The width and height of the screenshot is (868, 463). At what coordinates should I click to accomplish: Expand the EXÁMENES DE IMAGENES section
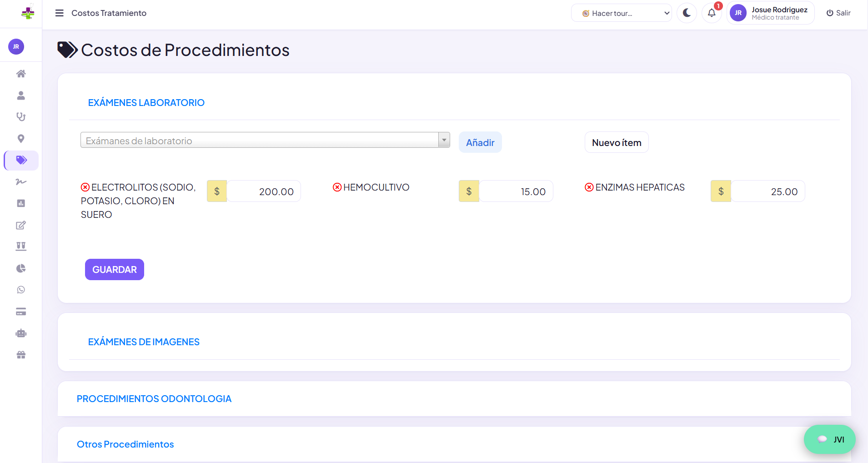tap(144, 342)
